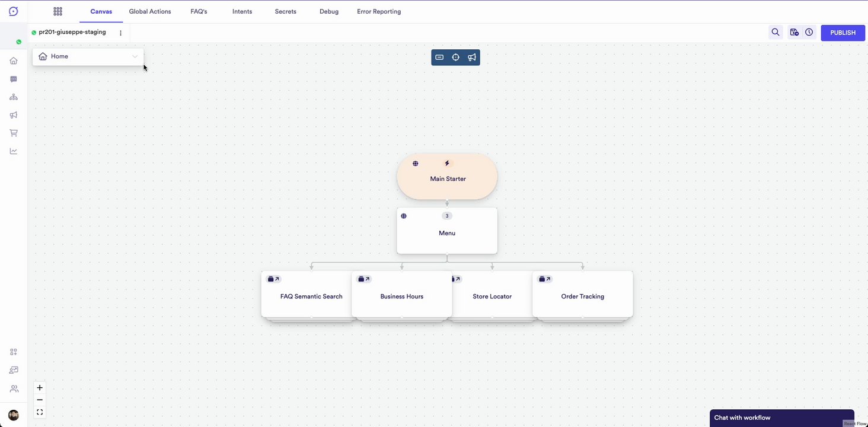Viewport: 868px width, 427px height.
Task: Select the Order Tracking node
Action: pyautogui.click(x=583, y=294)
